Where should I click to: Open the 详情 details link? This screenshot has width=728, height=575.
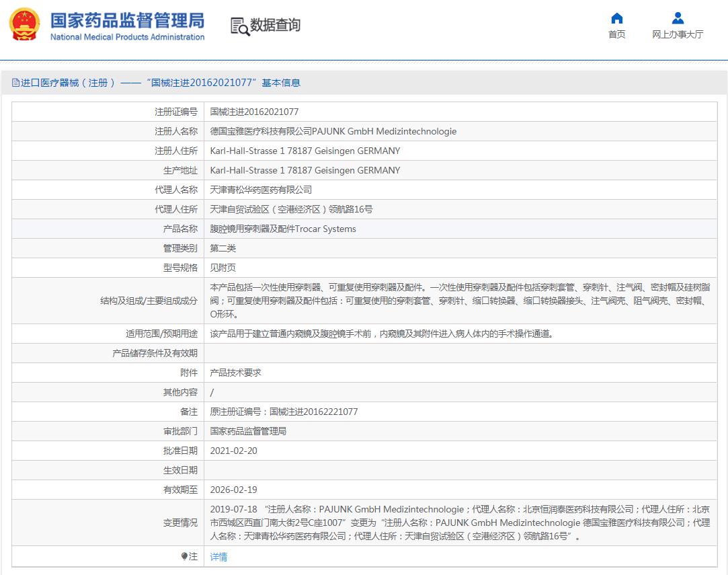tap(218, 557)
